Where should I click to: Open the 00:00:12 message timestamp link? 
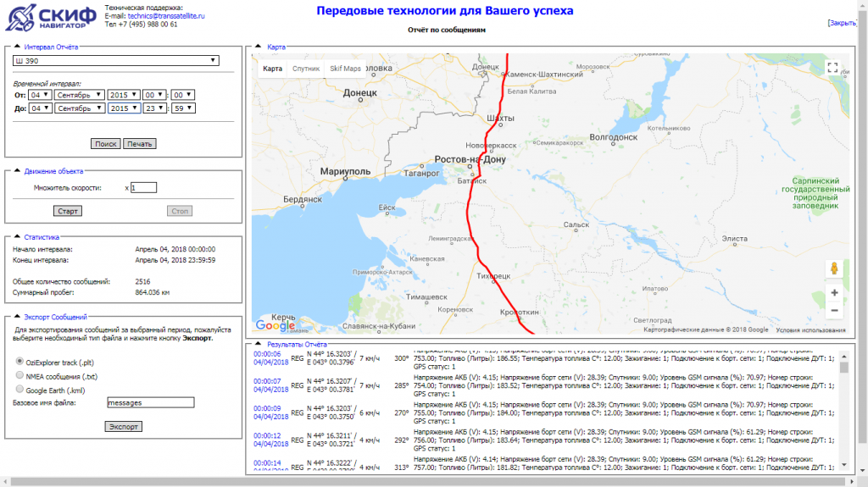[267, 435]
